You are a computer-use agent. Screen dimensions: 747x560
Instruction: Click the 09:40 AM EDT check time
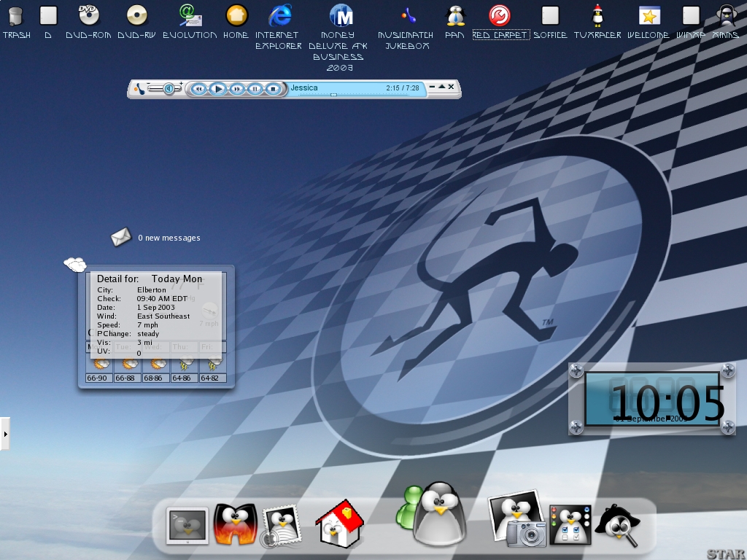click(162, 298)
